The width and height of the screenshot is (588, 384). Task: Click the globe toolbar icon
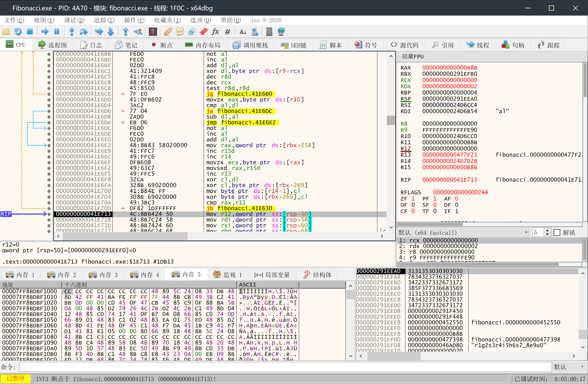281,32
